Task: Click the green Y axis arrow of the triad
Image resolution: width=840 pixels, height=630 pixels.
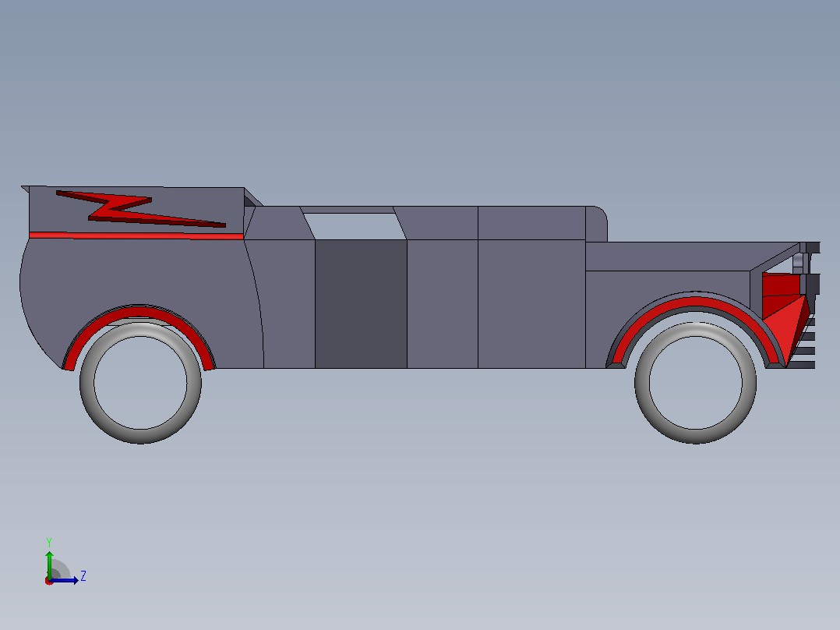Action: (x=49, y=564)
